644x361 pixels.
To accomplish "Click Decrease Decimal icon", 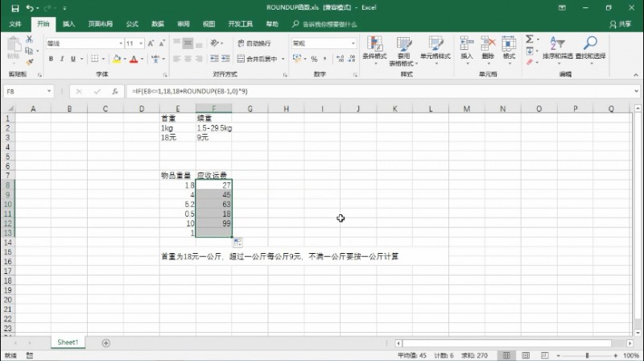I will pos(352,59).
